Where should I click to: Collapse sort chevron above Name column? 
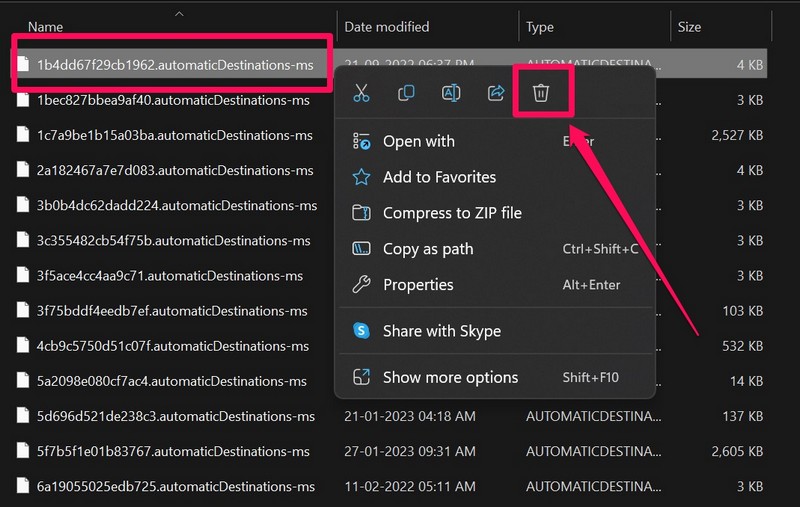tap(179, 13)
